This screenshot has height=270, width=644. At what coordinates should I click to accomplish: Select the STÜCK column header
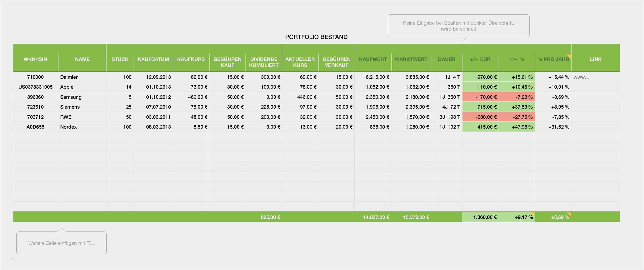[120, 59]
